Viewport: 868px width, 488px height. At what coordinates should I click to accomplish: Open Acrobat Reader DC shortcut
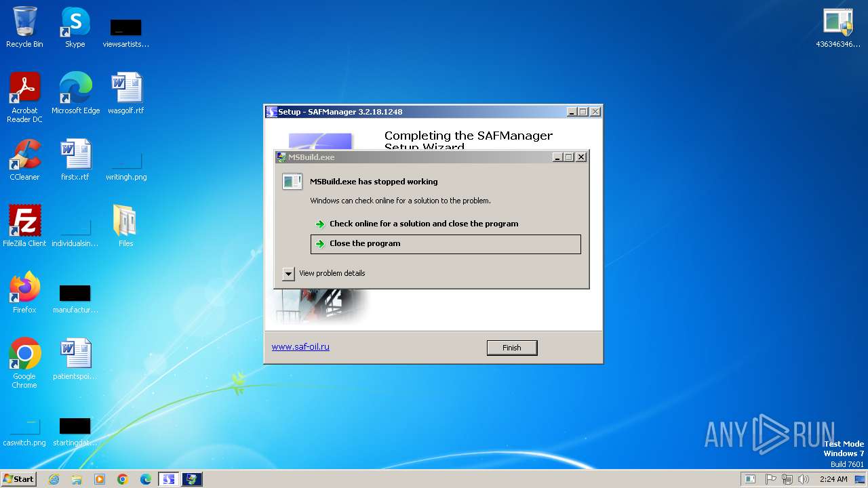tap(24, 97)
